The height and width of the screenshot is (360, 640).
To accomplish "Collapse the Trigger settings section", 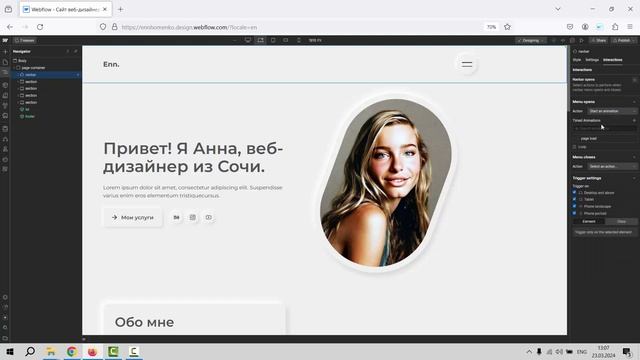I will 634,178.
